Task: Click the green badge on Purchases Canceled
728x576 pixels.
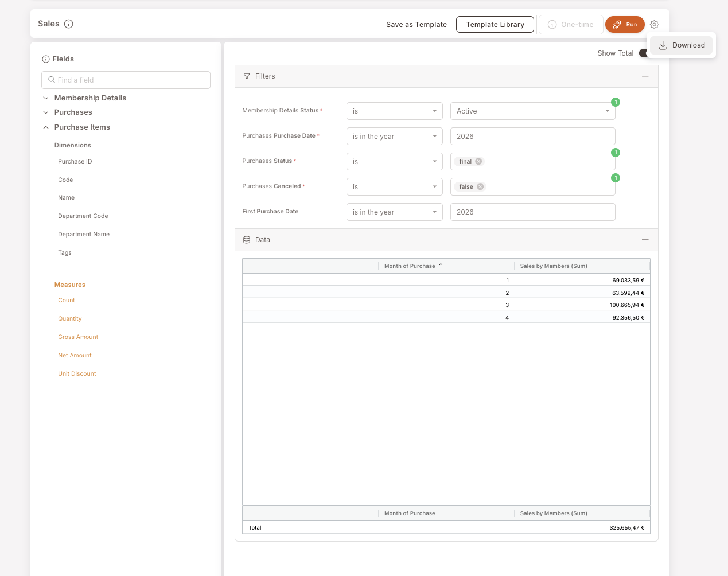Action: click(x=616, y=178)
